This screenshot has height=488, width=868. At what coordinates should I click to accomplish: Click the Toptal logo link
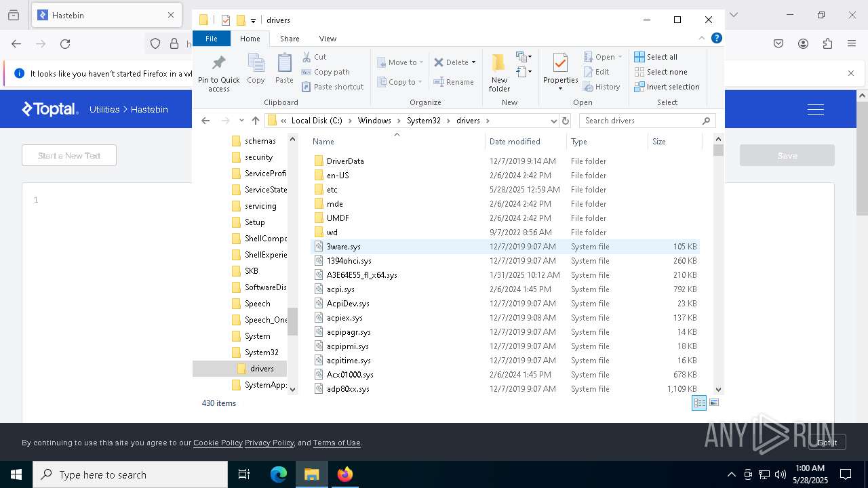click(x=50, y=109)
